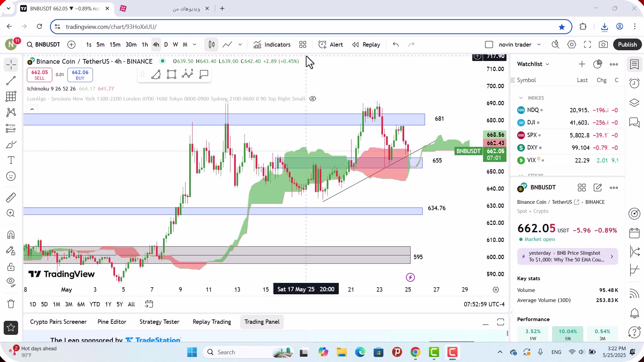Add symbol to compare plus icon

click(x=71, y=45)
